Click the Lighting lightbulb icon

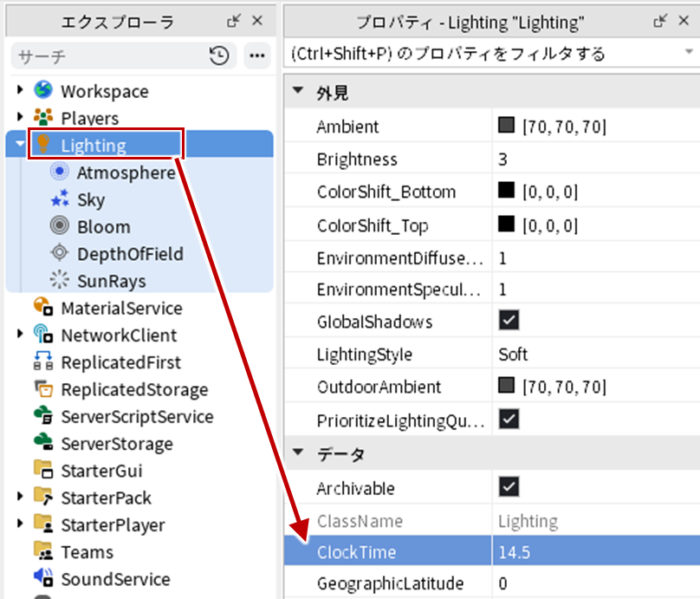point(43,144)
